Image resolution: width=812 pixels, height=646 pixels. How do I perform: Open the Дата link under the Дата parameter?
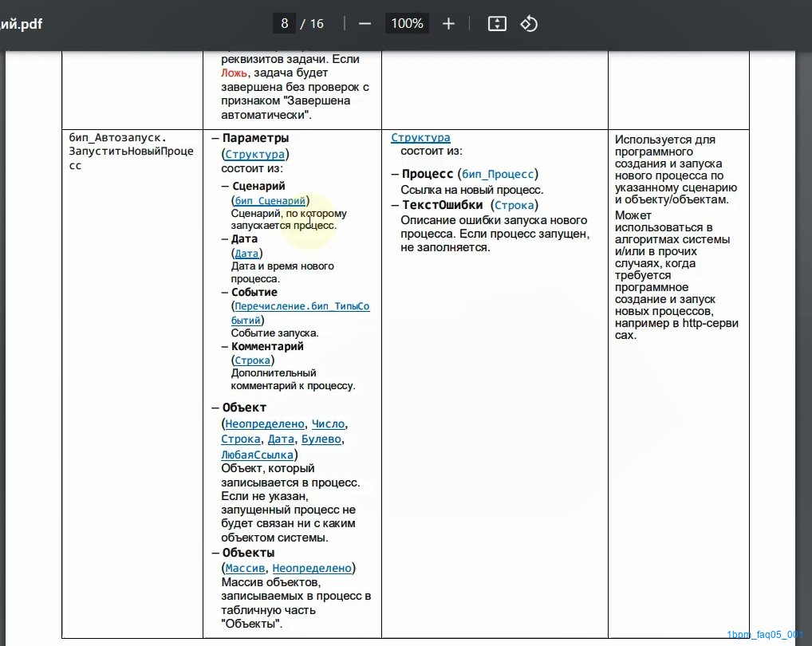coord(246,253)
